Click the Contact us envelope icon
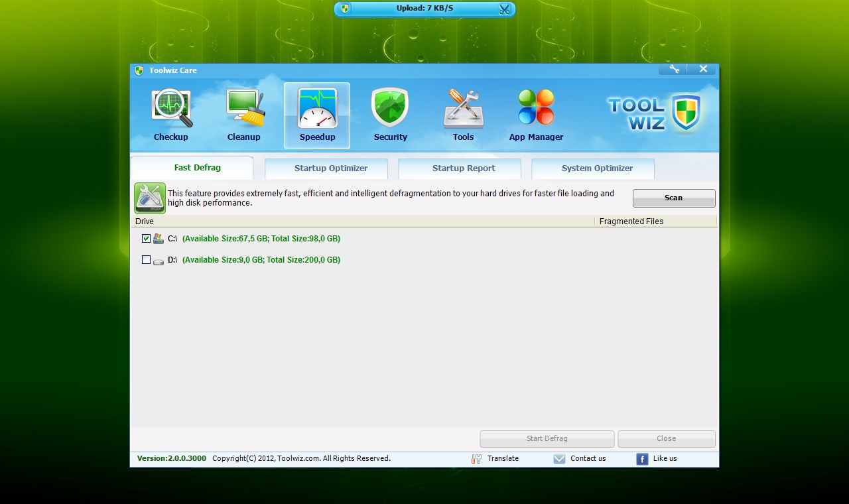The height and width of the screenshot is (504, 849). coord(559,459)
